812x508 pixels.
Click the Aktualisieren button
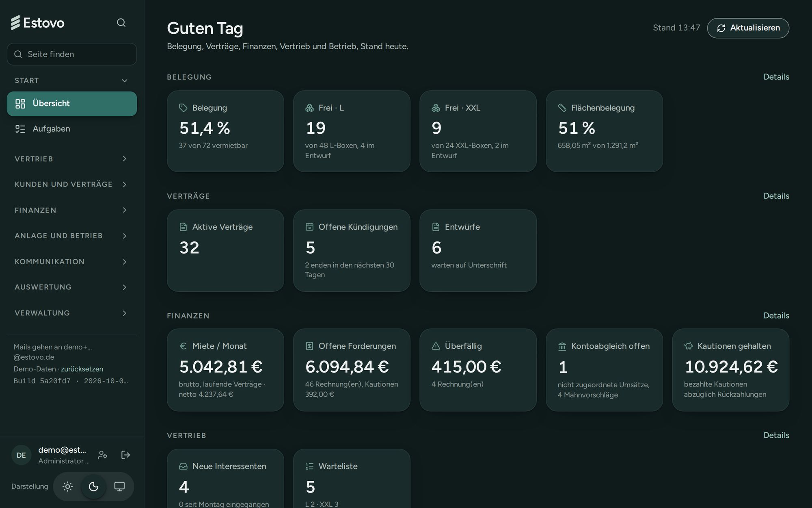748,28
